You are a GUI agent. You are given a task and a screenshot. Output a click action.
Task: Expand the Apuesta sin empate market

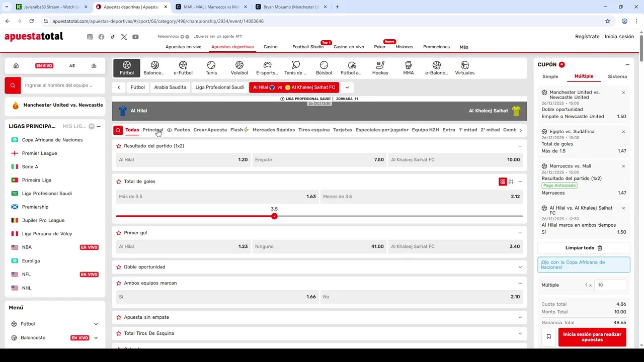[520, 317]
